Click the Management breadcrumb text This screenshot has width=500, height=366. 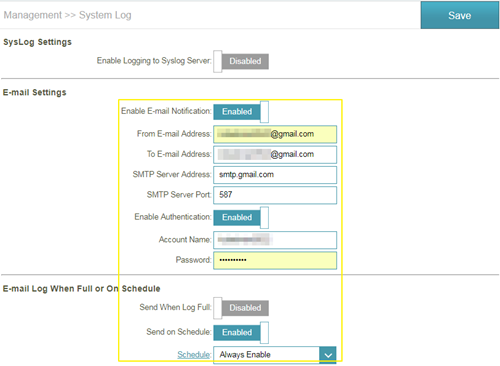tap(33, 15)
